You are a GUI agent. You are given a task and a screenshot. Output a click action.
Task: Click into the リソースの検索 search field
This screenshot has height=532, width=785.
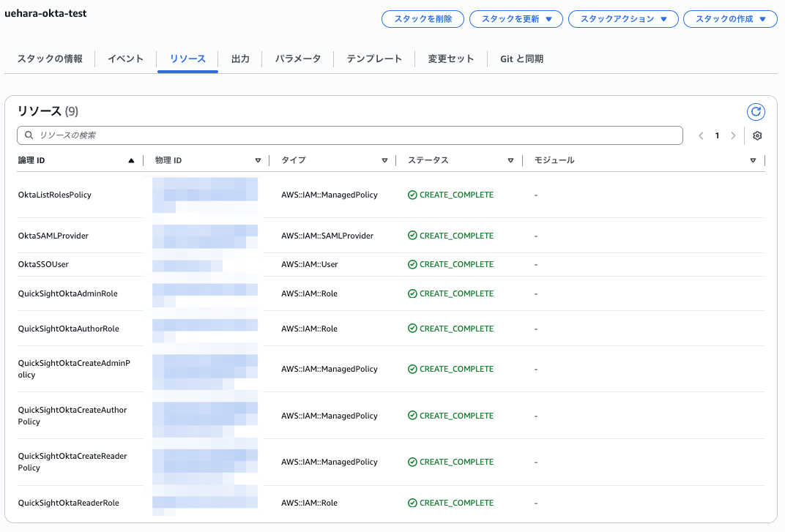(x=350, y=135)
